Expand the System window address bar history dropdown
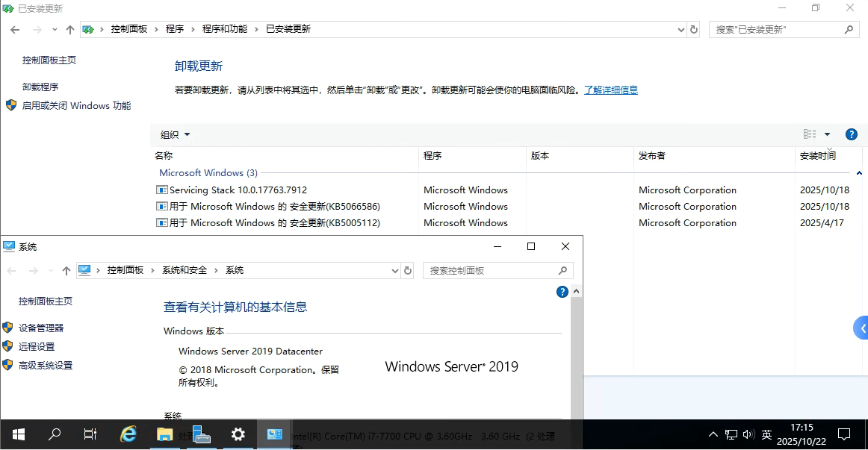This screenshot has width=868, height=450. point(395,270)
